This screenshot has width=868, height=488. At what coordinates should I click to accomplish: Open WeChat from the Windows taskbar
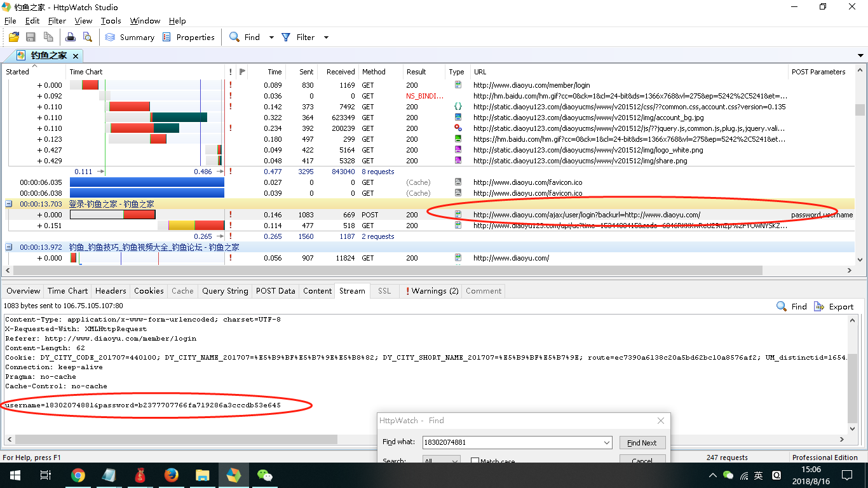[x=264, y=475]
